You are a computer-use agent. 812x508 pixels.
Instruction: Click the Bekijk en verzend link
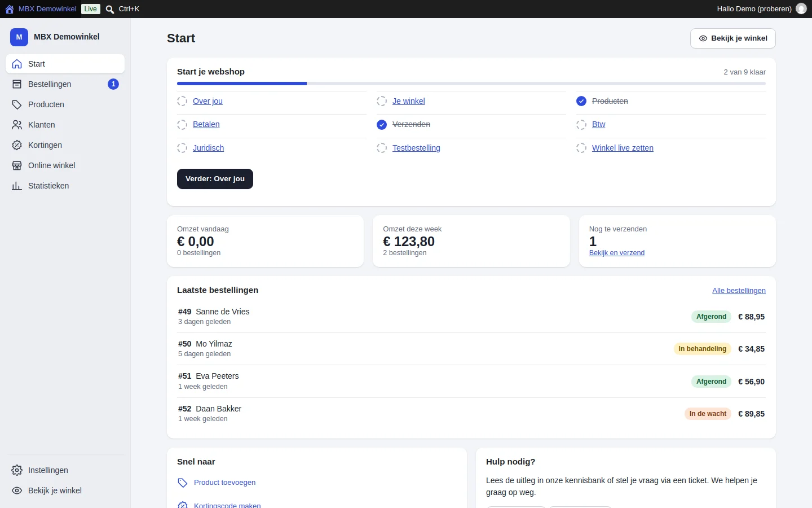pyautogui.click(x=617, y=253)
